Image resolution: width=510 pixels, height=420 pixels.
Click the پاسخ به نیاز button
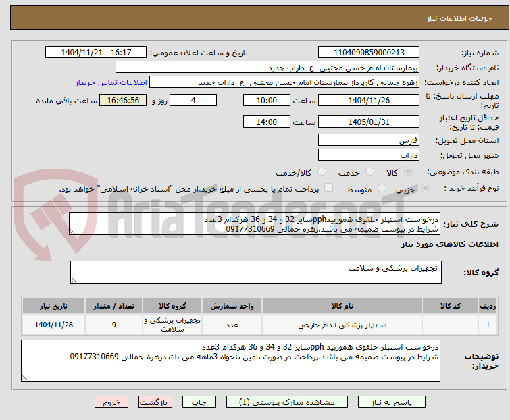click(x=392, y=402)
